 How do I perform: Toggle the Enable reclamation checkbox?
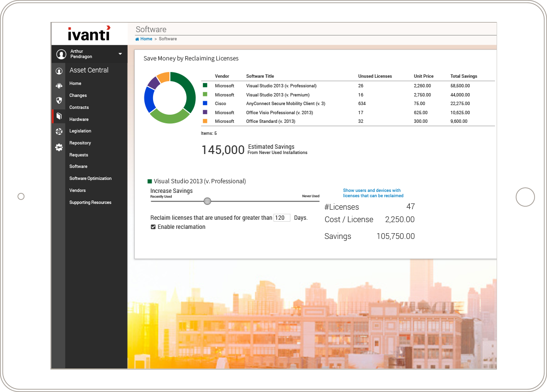153,227
